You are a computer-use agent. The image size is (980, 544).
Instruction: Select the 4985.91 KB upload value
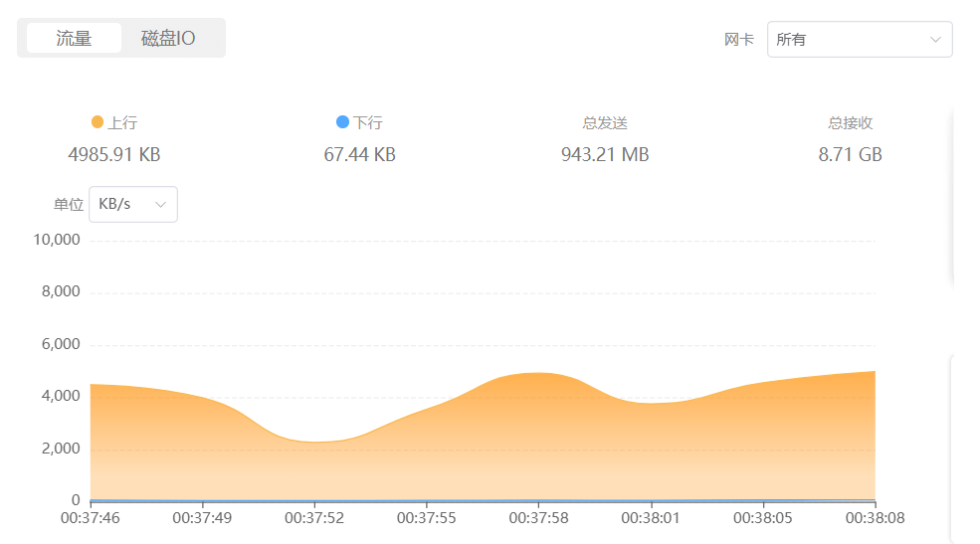(114, 155)
